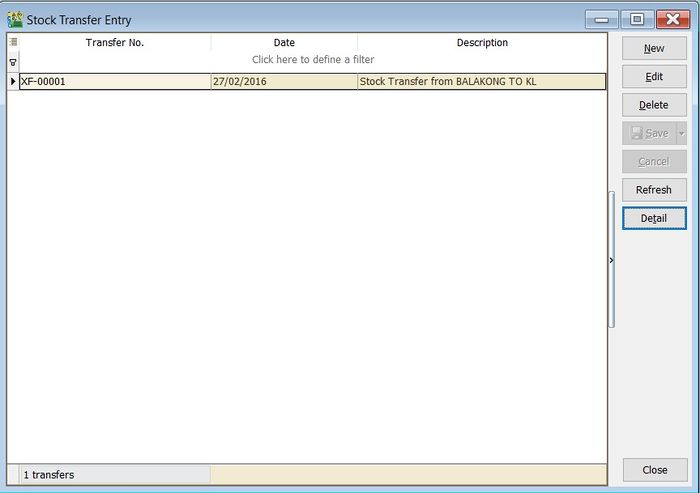Image resolution: width=700 pixels, height=493 pixels.
Task: Click the row indicator arrow for XF-00001
Action: coord(13,82)
